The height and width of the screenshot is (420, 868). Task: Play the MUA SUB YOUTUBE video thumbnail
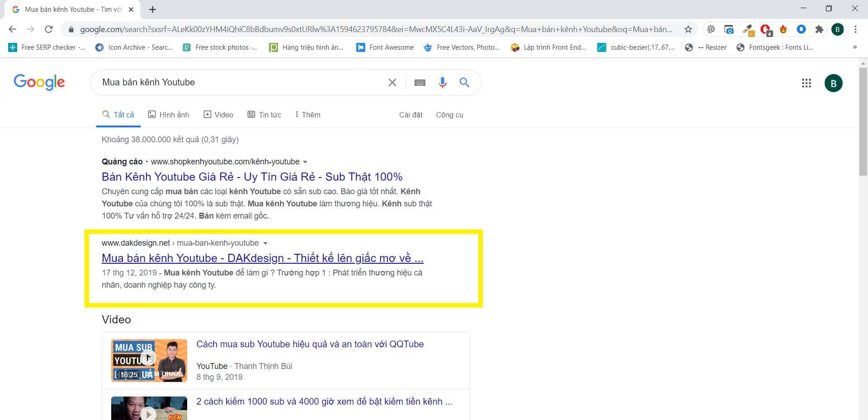click(149, 360)
